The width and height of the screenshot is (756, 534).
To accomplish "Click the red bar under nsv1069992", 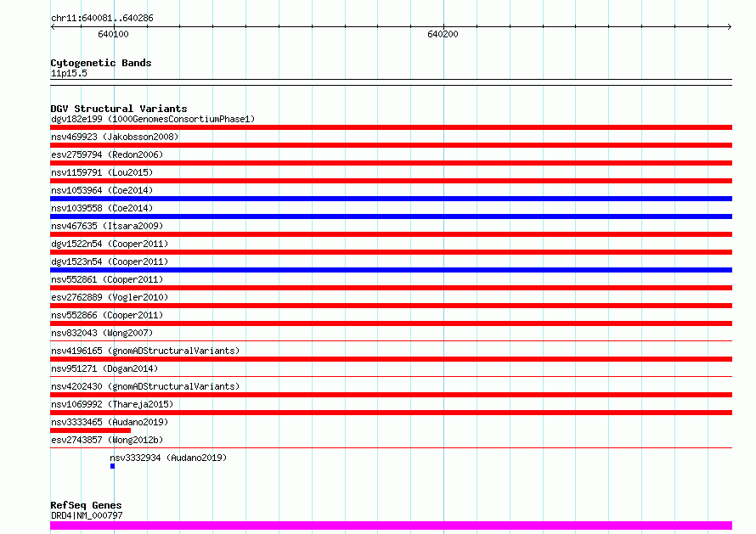I will point(391,413).
